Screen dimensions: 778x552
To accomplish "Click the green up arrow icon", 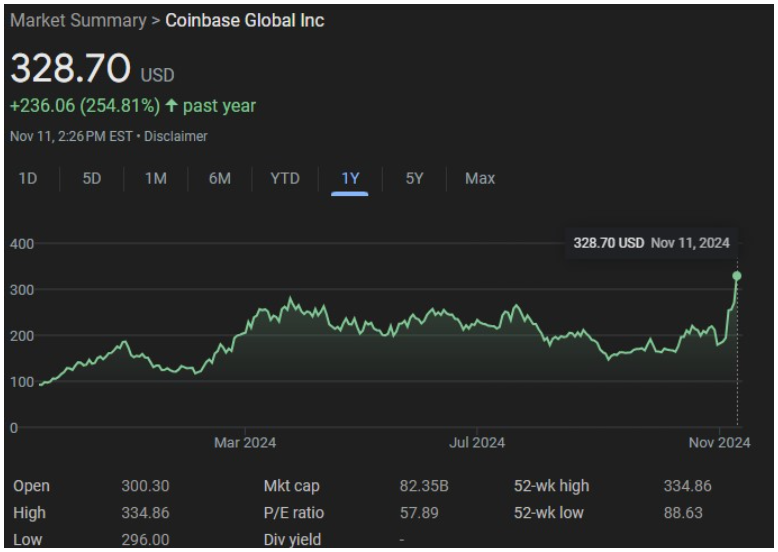I will (x=171, y=105).
